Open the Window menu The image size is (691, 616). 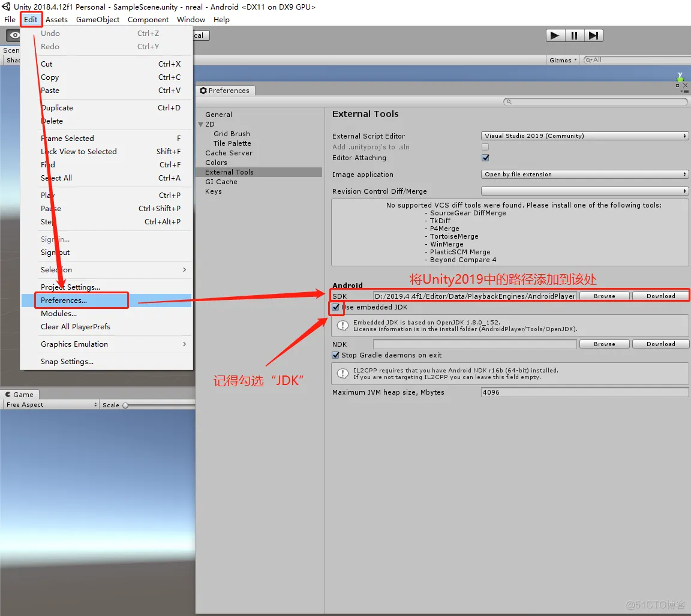tap(191, 19)
